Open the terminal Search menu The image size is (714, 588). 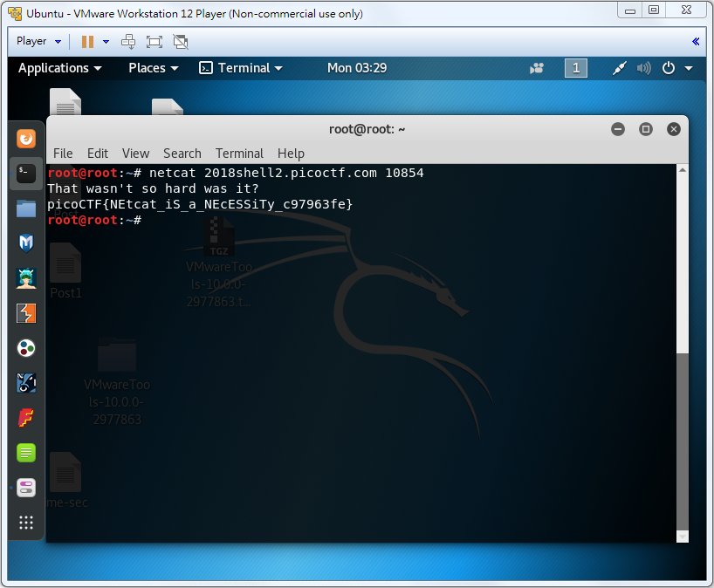(x=182, y=154)
